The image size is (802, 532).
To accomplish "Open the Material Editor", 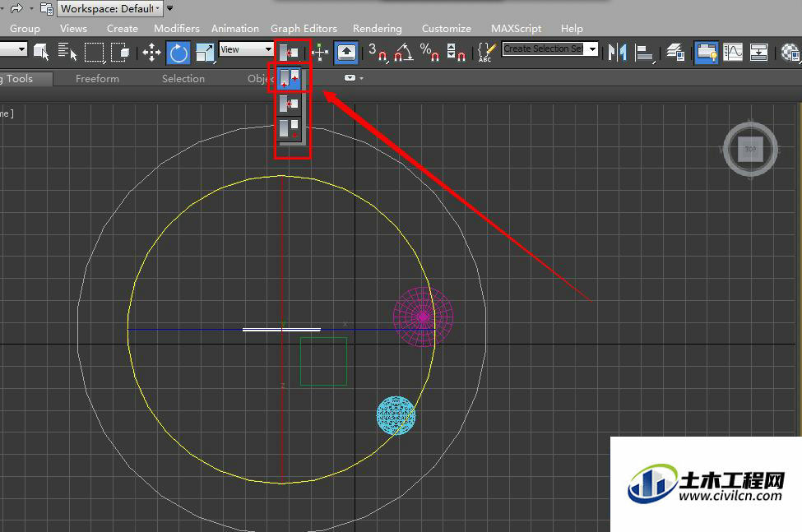I will pyautogui.click(x=791, y=52).
